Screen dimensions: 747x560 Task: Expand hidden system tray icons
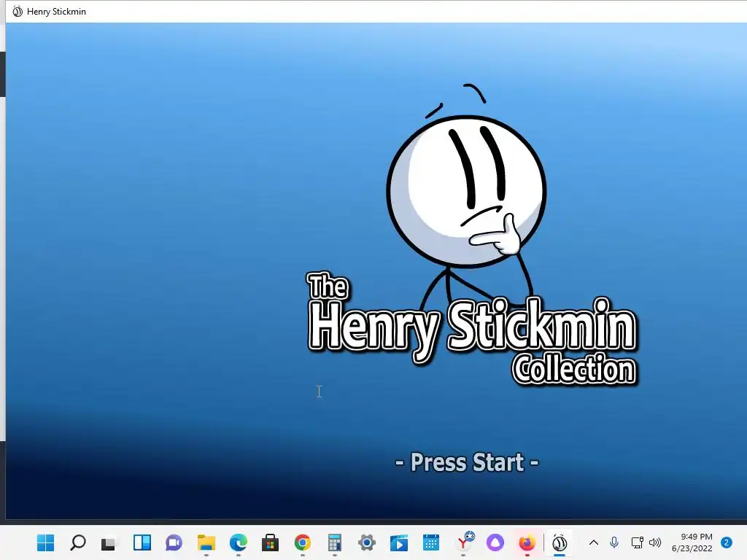[594, 542]
